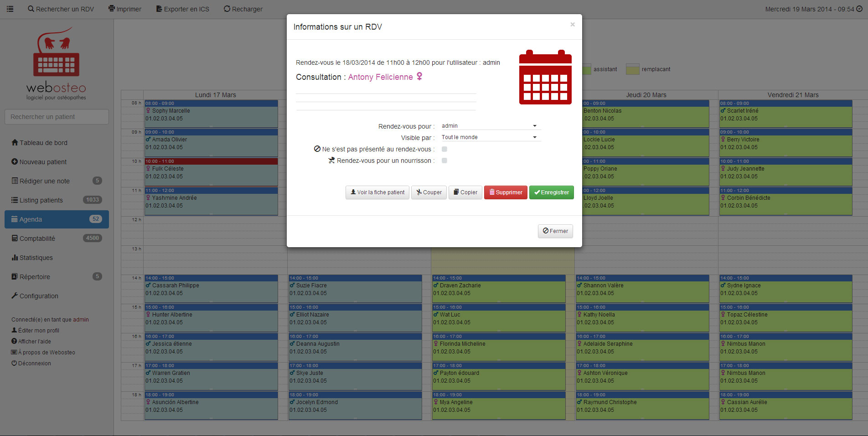Open Shannon Valère appointment on Thursday
The image size is (868, 436).
click(642, 289)
